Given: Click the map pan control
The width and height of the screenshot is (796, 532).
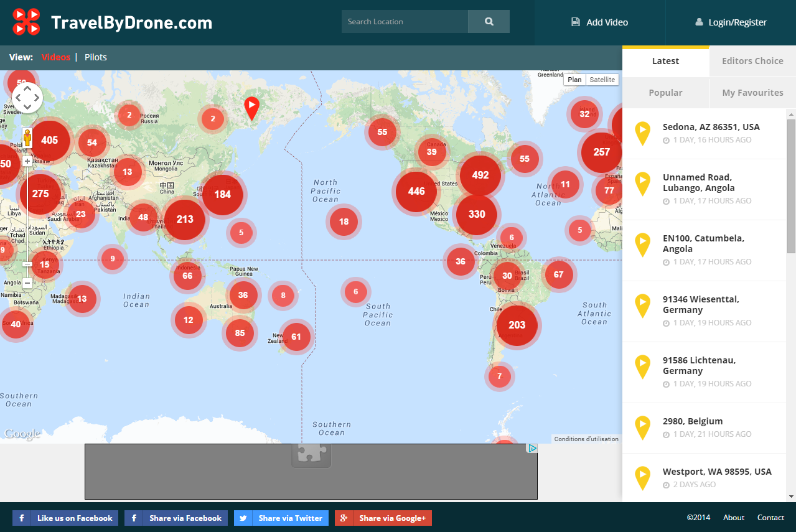Looking at the screenshot, I should [x=27, y=98].
